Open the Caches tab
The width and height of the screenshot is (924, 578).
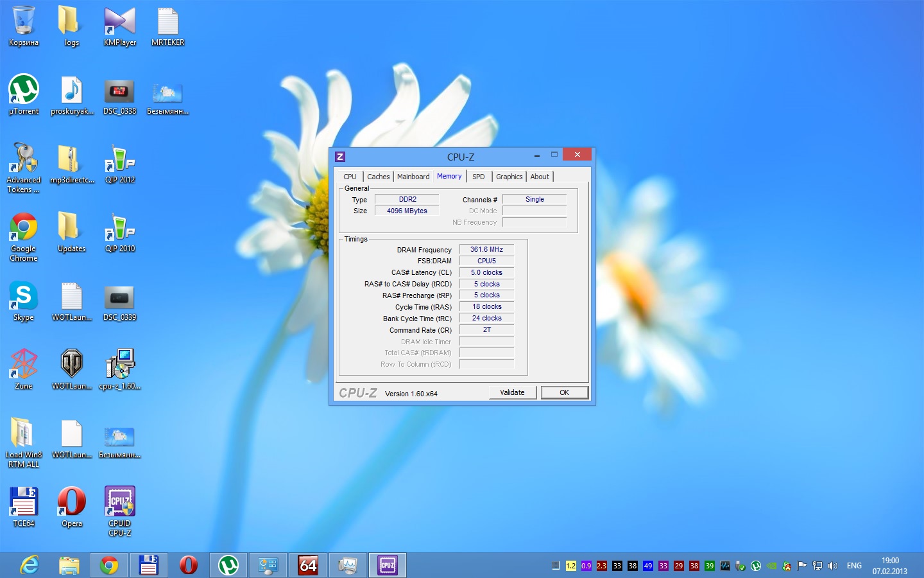coord(378,177)
